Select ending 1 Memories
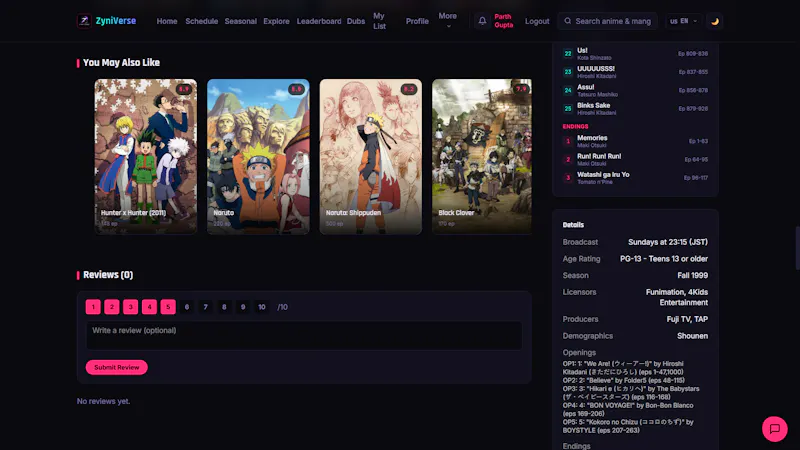The width and height of the screenshot is (800, 450). point(635,141)
